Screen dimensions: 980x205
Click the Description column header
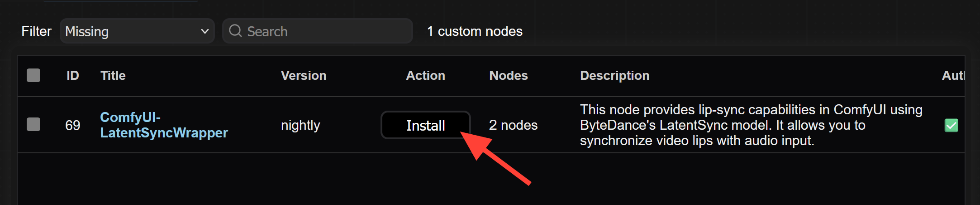(615, 75)
